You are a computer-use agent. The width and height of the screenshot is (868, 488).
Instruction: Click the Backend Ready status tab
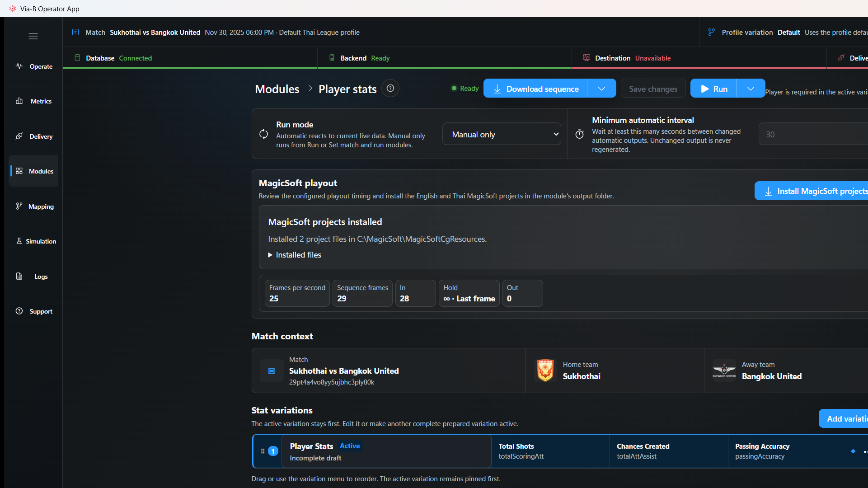pyautogui.click(x=445, y=58)
